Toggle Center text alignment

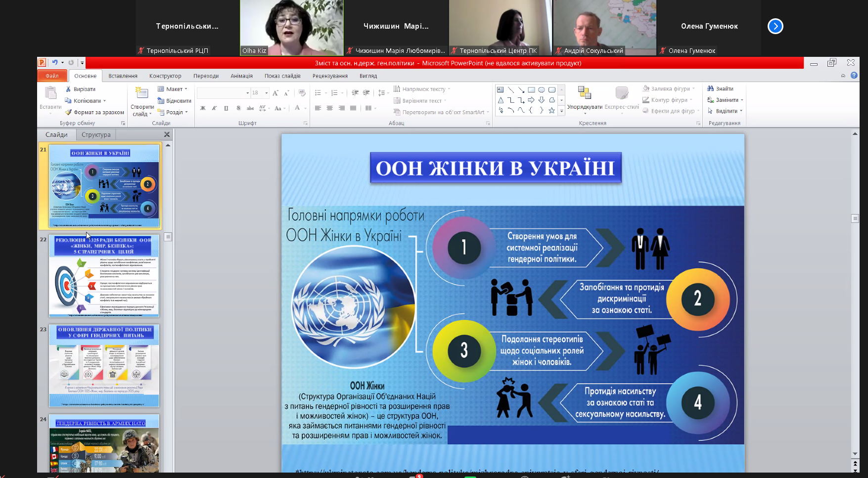click(330, 108)
